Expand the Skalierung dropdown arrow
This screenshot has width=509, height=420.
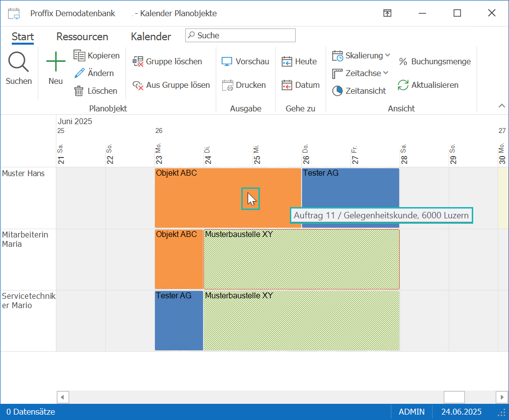(x=387, y=55)
